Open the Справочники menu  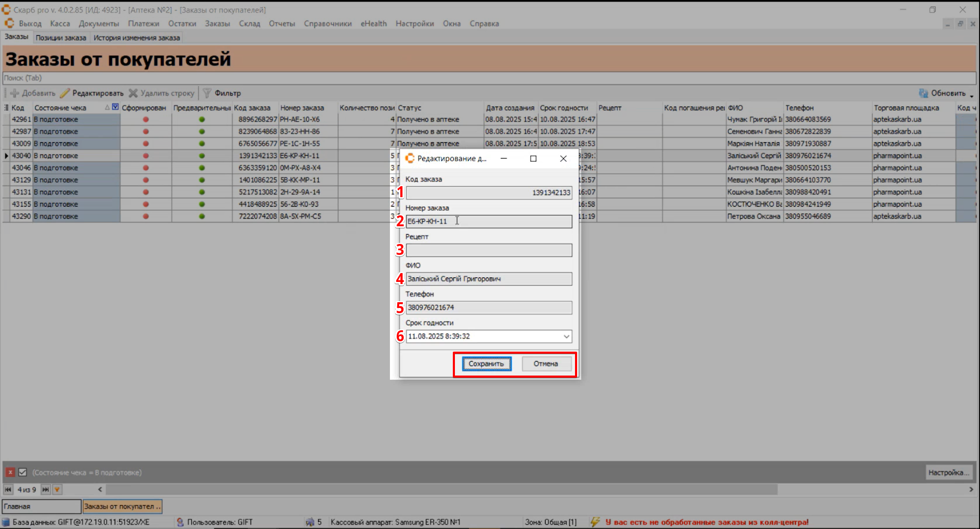tap(328, 23)
